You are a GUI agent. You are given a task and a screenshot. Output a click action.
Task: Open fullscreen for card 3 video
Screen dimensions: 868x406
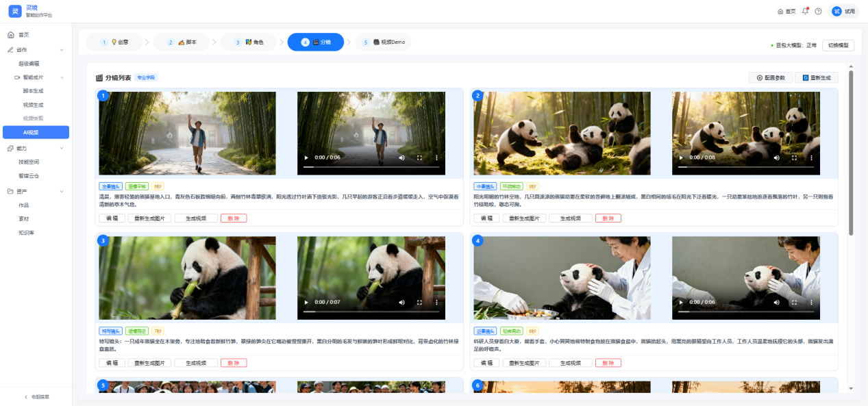pos(420,302)
